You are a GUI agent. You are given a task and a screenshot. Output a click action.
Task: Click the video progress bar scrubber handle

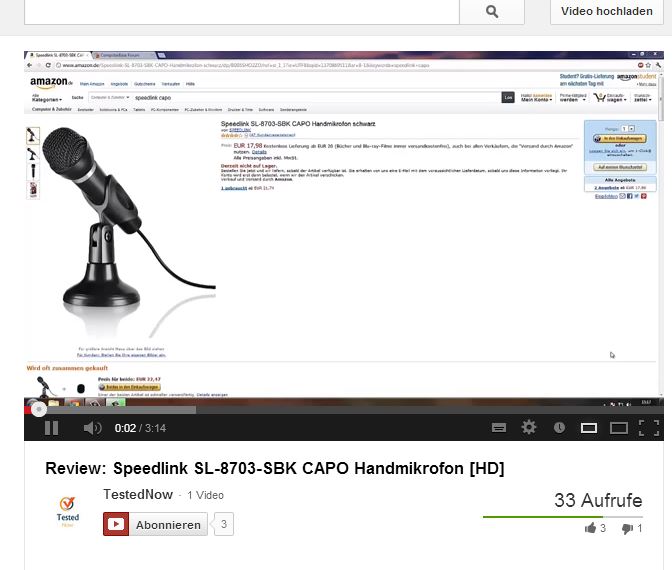point(39,410)
